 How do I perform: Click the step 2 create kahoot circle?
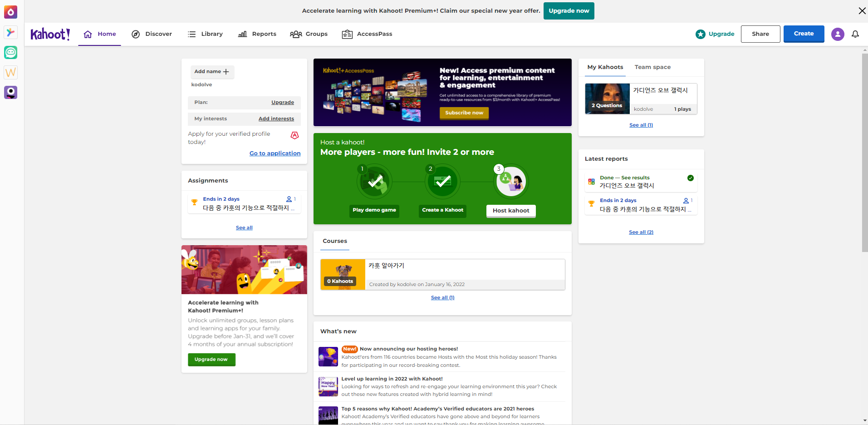coord(443,182)
